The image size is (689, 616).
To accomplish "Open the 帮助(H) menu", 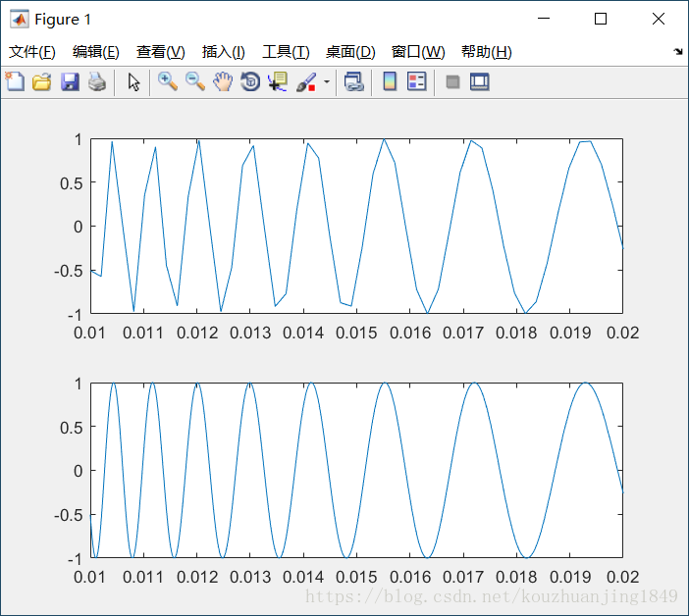I will tap(487, 52).
